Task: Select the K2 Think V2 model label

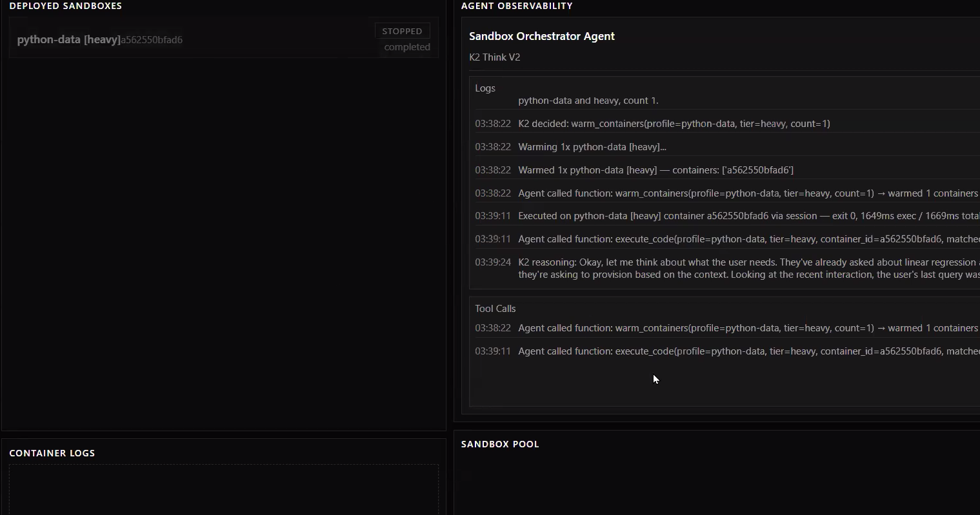Action: click(495, 57)
